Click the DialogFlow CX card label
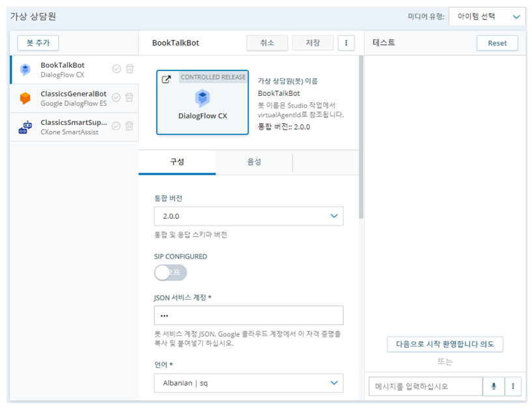The image size is (532, 411). 203,116
